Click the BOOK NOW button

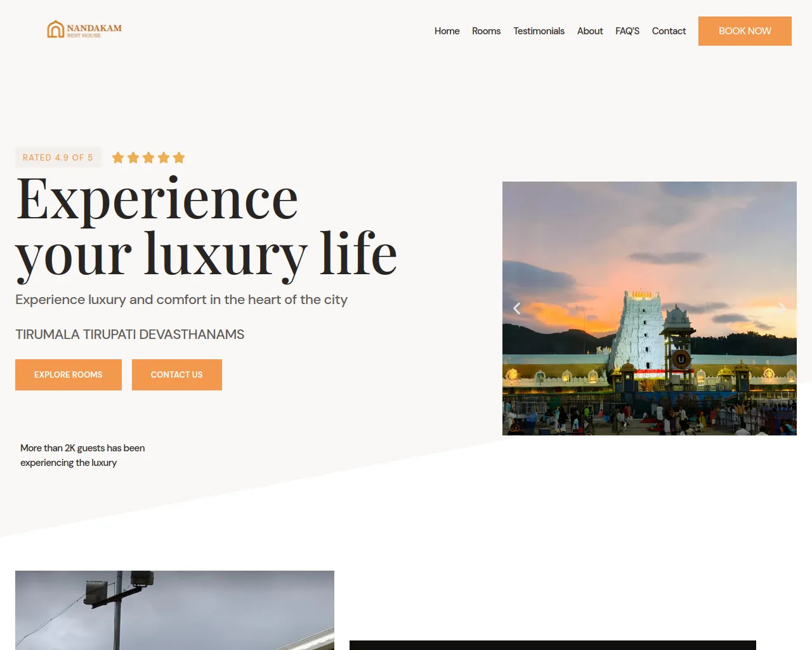745,31
